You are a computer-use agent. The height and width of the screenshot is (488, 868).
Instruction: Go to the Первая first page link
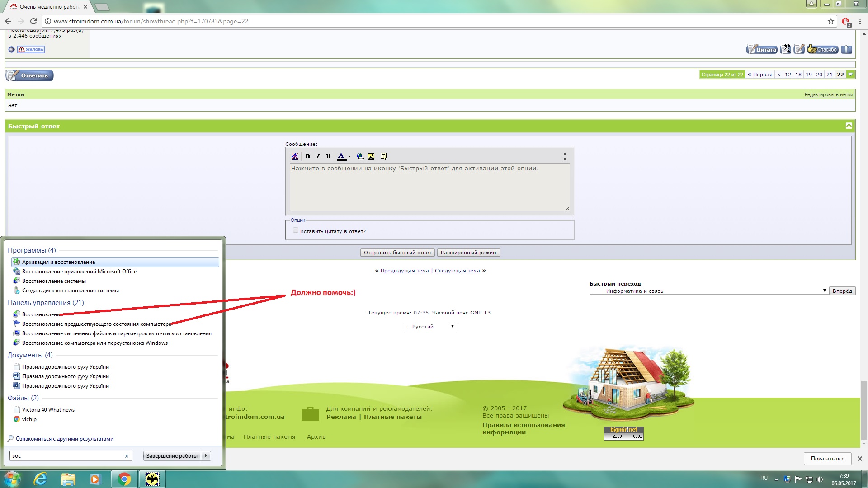coord(760,75)
